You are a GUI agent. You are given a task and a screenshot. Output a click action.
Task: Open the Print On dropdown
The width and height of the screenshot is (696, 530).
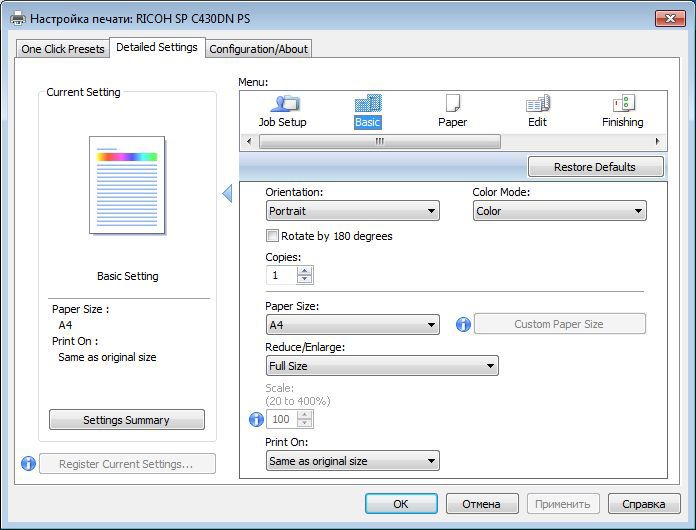click(353, 461)
